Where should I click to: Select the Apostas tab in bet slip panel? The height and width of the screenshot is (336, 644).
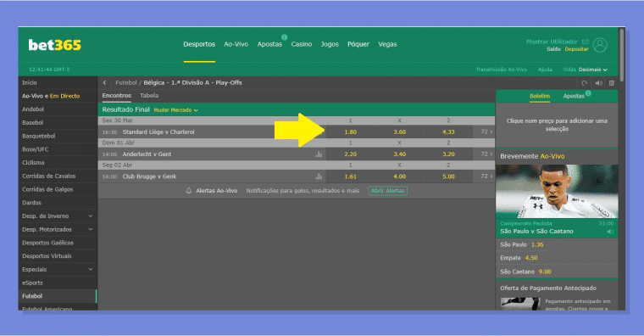coord(574,96)
